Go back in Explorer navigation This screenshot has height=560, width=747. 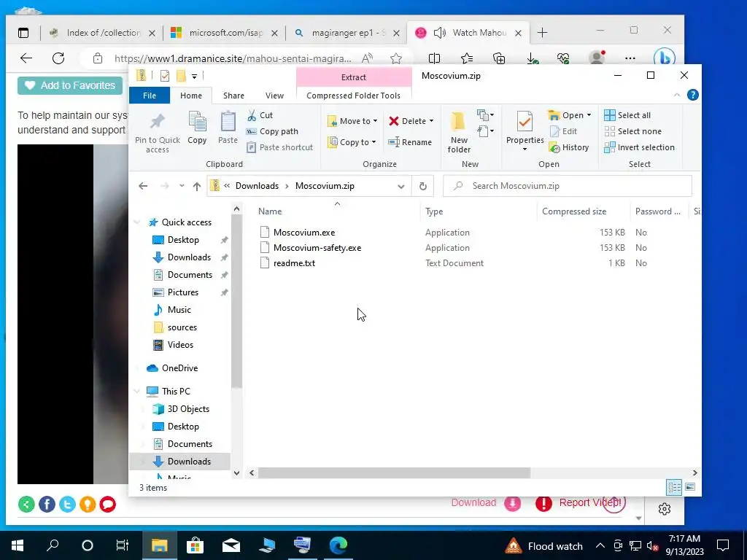(x=143, y=186)
